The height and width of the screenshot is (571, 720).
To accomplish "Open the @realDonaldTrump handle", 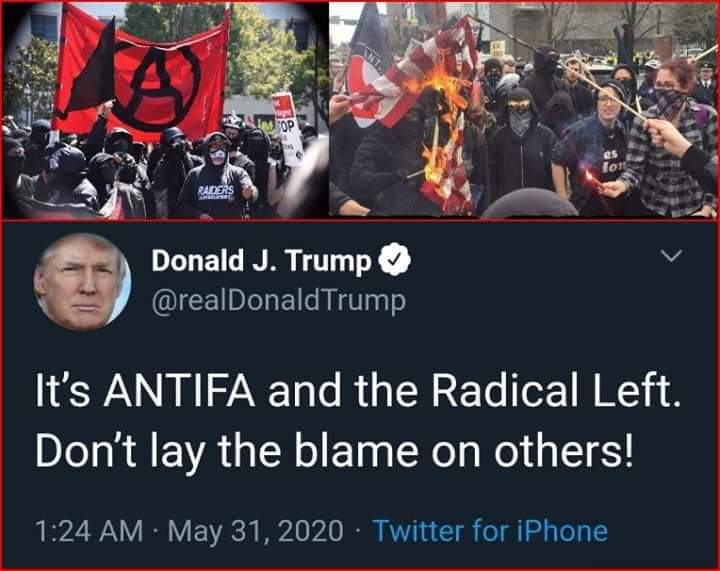I will tap(279, 302).
